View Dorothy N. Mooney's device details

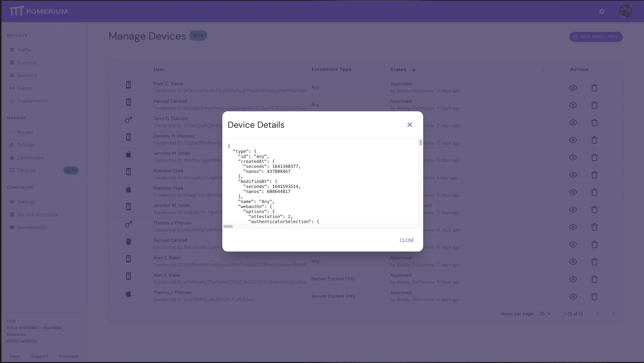click(573, 140)
